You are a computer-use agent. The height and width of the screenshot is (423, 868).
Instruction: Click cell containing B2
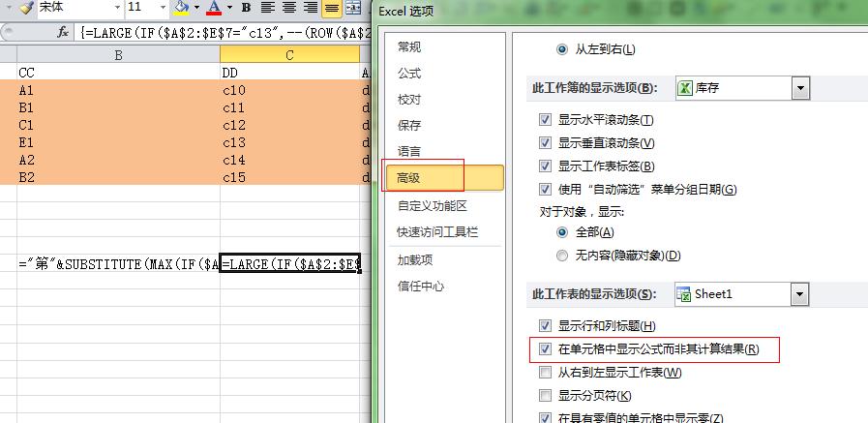[118, 177]
